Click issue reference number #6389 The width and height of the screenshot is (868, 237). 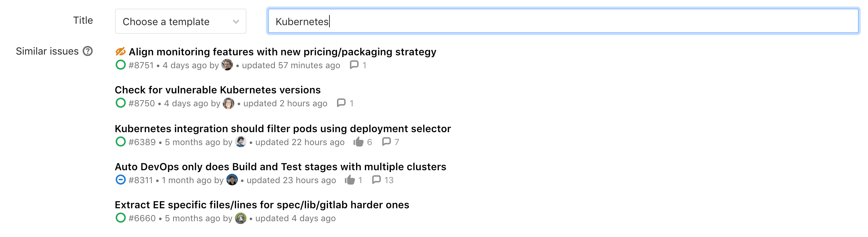coord(142,142)
